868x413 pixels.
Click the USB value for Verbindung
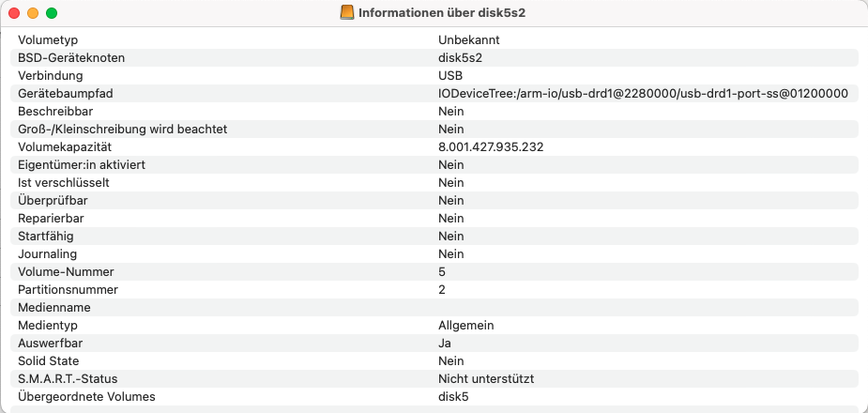(x=450, y=75)
